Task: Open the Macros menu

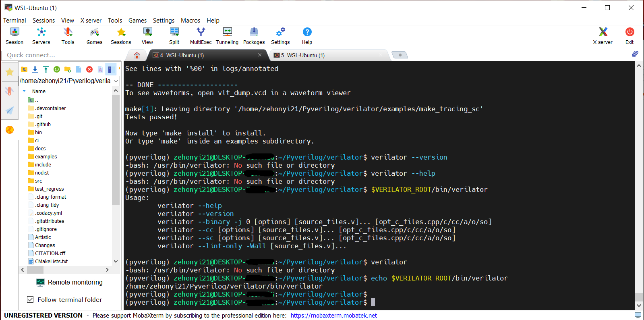Action: 191,21
